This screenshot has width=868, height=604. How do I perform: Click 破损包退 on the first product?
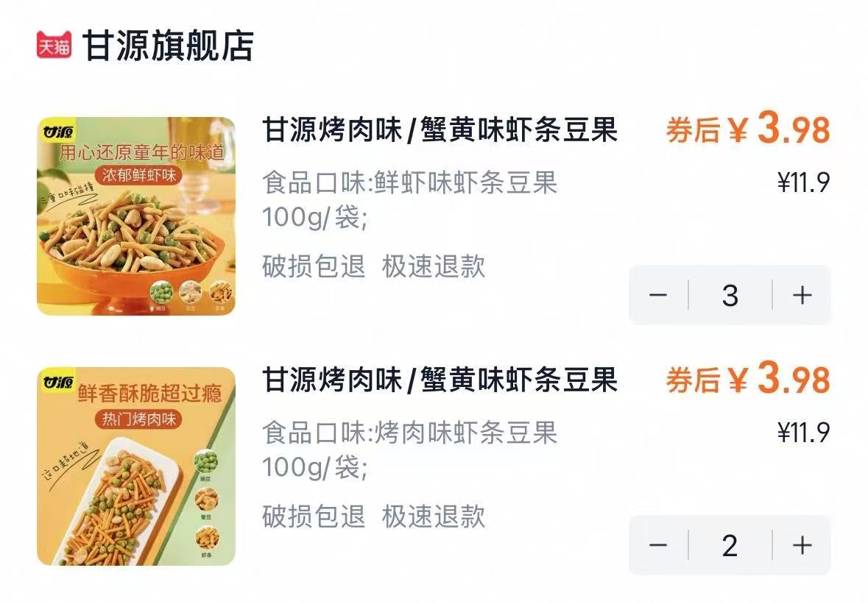pos(311,268)
